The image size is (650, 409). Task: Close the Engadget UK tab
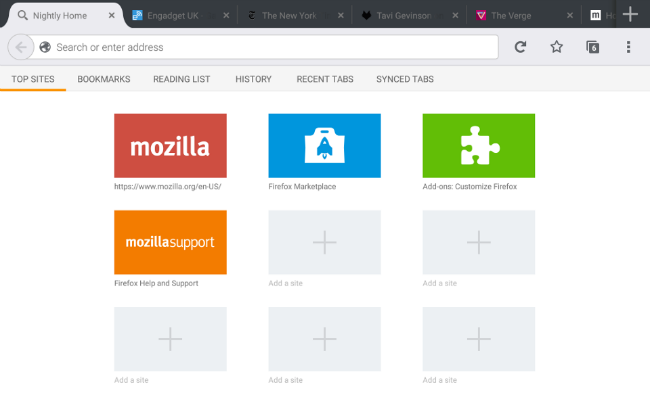point(226,16)
